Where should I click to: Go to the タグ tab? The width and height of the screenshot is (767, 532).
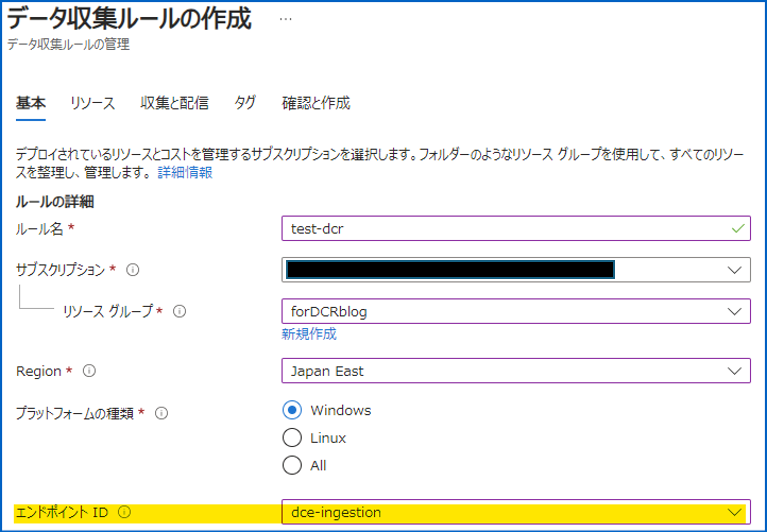245,103
